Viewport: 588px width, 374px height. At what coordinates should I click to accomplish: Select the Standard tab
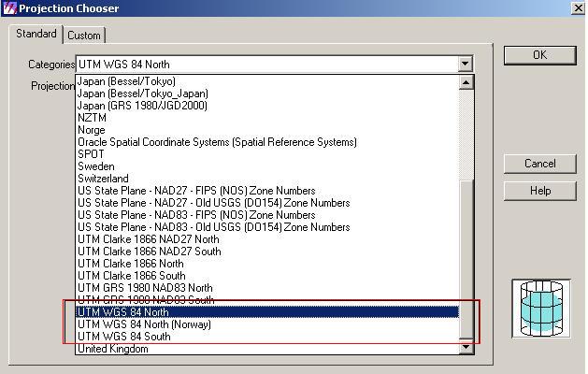point(36,34)
